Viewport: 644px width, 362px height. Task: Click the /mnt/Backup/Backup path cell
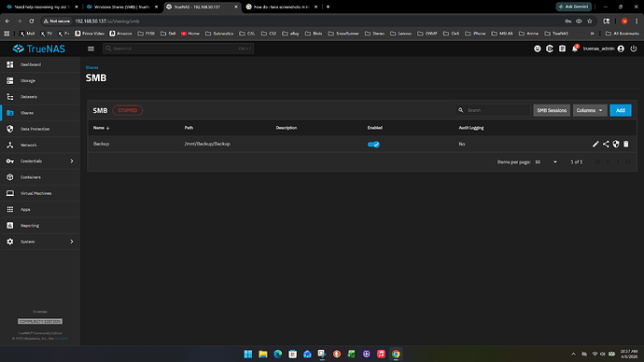pos(207,144)
